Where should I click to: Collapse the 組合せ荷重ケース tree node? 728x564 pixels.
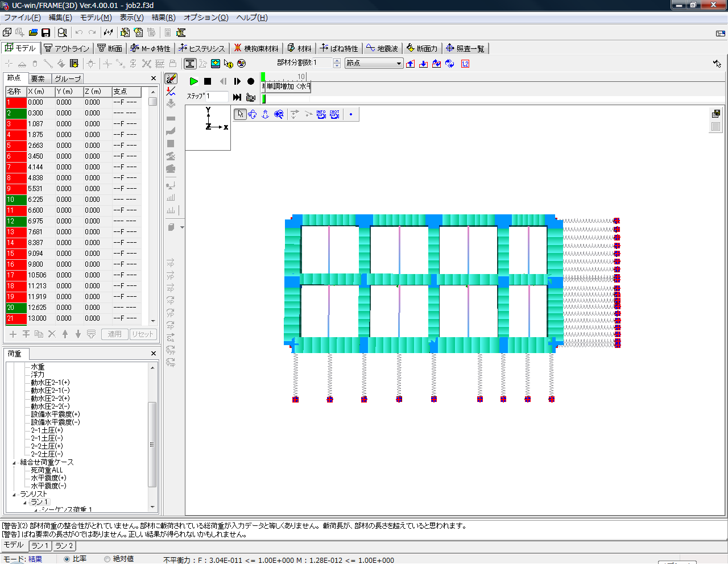[x=14, y=463]
